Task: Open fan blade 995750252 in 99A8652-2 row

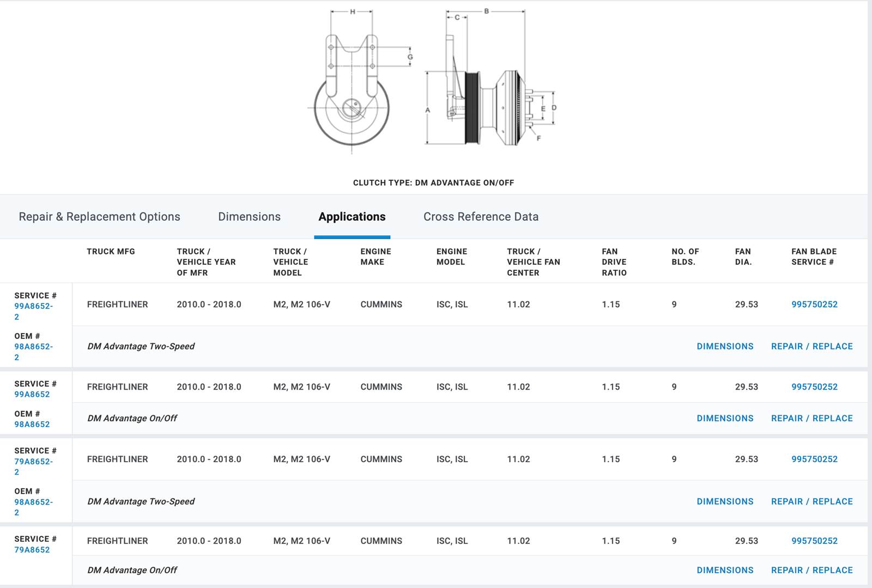Action: [814, 304]
